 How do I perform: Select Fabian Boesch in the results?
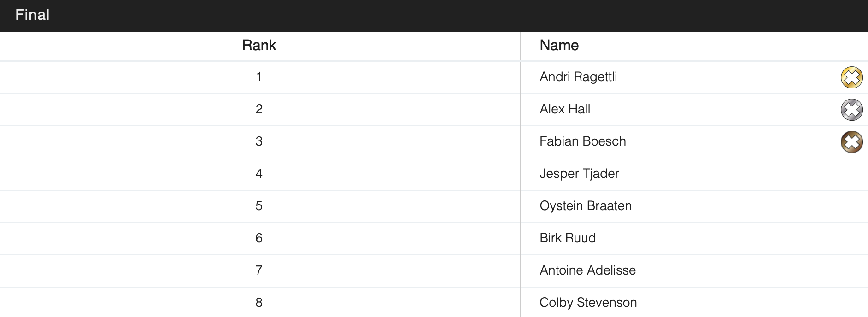coord(582,141)
